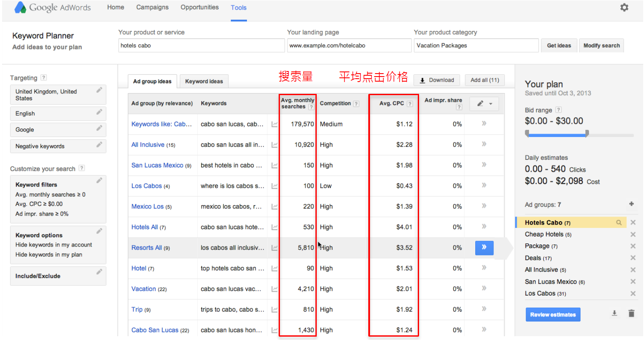Open the Vacation ad group link
Viewport: 644px width, 340px height.
click(143, 289)
